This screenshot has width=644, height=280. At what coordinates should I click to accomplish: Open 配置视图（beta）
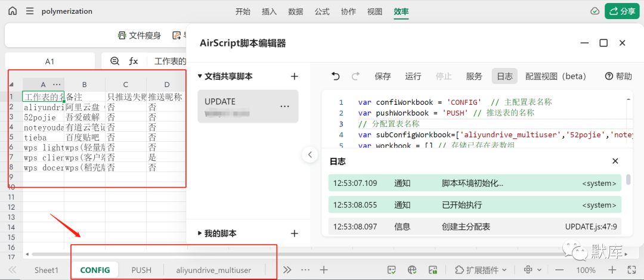coord(556,76)
